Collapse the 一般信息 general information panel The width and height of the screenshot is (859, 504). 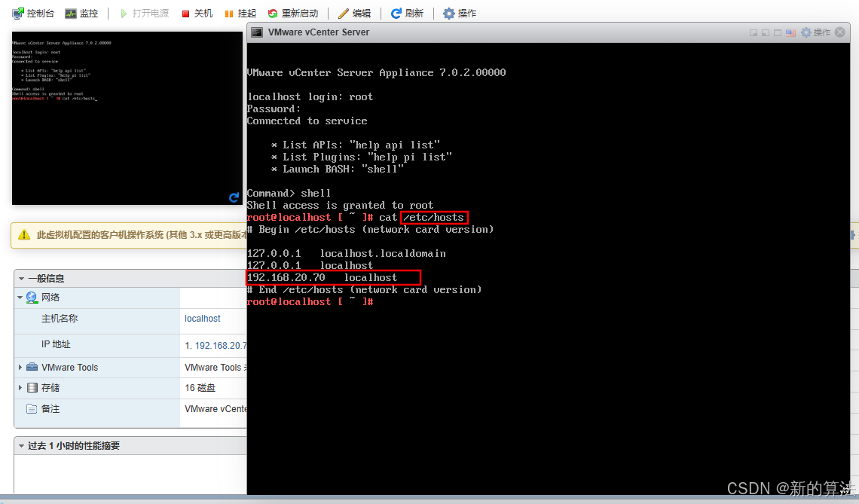tap(21, 279)
